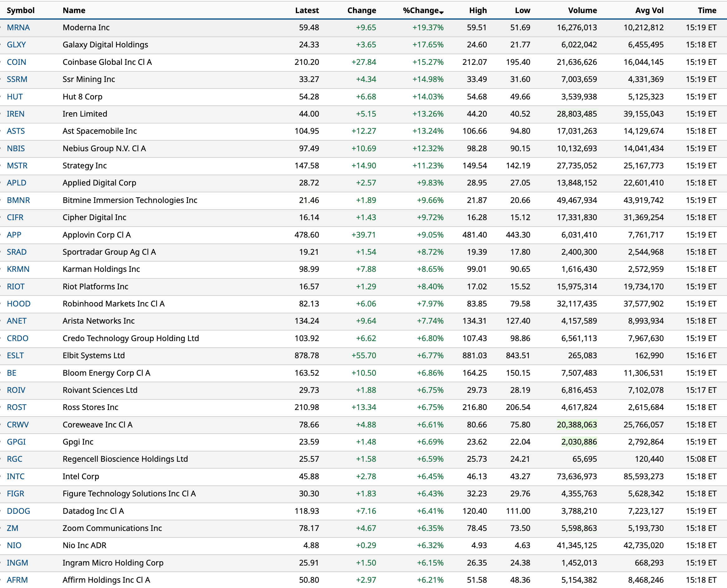Open the CRWV ticker link
This screenshot has height=588, width=727.
pyautogui.click(x=17, y=425)
